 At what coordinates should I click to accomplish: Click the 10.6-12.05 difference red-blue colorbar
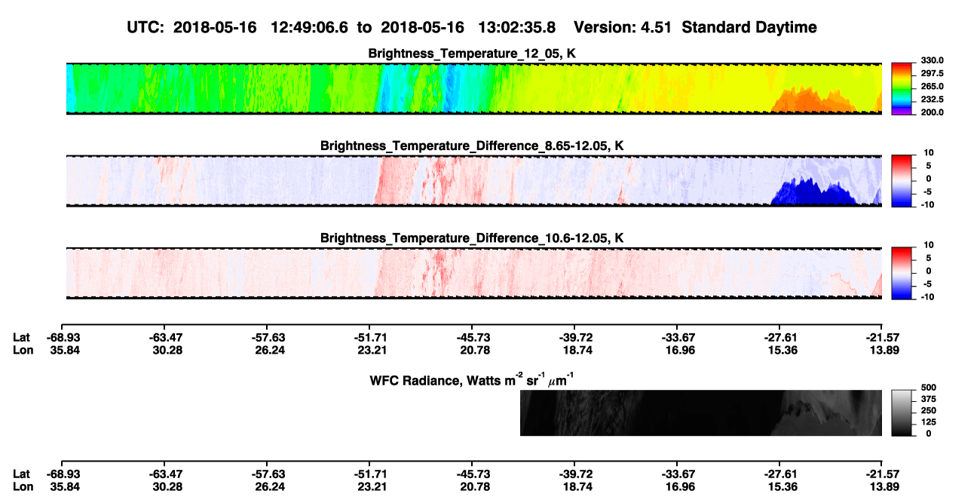click(902, 273)
